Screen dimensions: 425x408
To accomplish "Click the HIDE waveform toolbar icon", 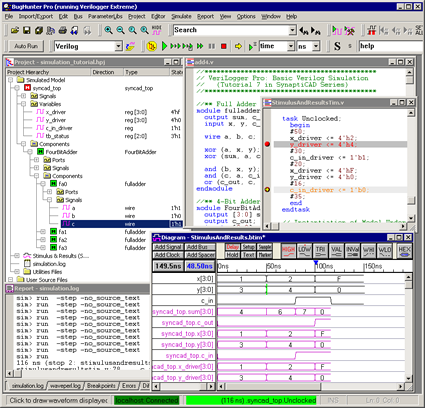I will tap(156, 30).
